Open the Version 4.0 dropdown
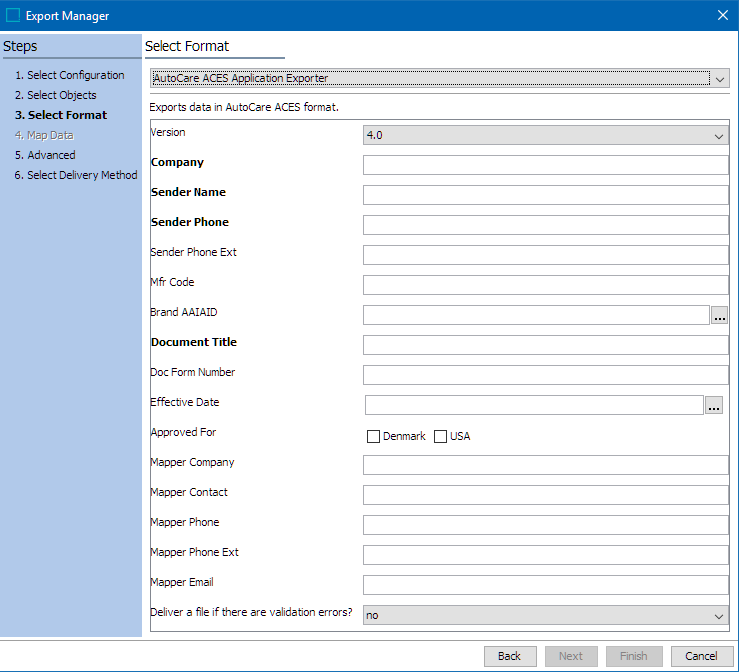Screen dimensions: 739x672 (x=546, y=135)
